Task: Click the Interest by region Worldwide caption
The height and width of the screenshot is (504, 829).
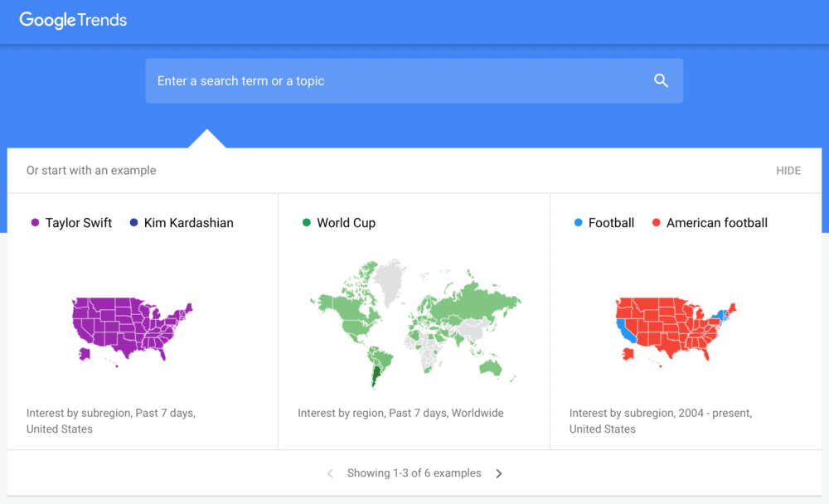Action: pos(401,412)
